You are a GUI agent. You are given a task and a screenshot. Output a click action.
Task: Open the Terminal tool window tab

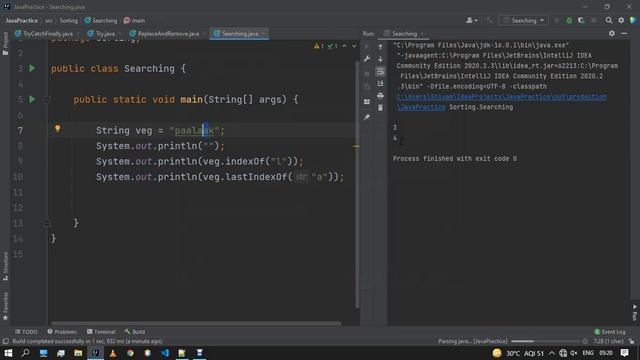[x=101, y=332]
